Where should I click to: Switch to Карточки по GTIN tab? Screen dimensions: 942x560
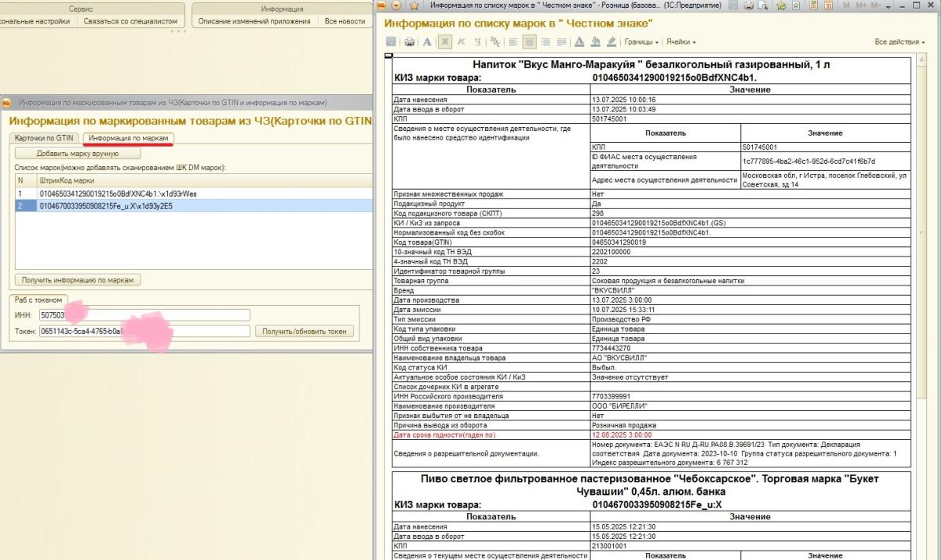44,138
